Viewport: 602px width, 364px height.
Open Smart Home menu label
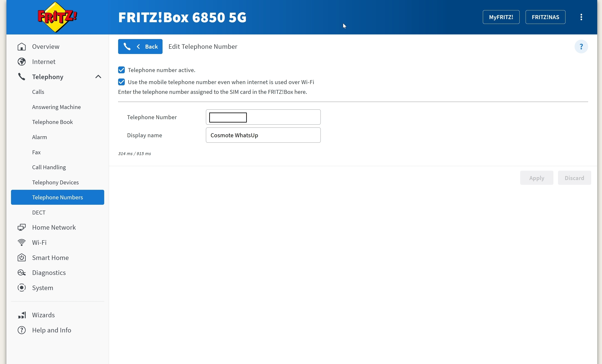coord(50,258)
